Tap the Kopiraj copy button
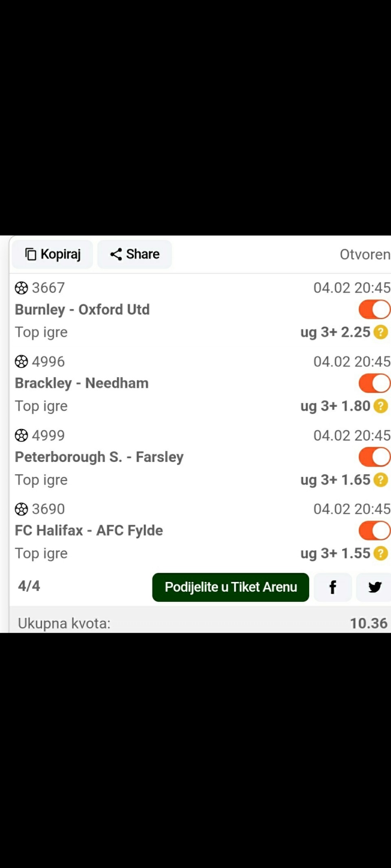The height and width of the screenshot is (868, 391). click(x=53, y=254)
